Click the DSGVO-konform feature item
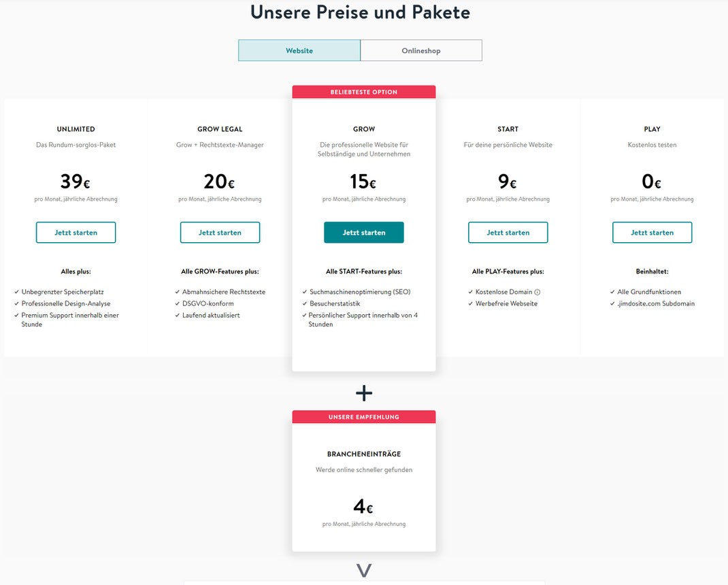 [x=208, y=303]
